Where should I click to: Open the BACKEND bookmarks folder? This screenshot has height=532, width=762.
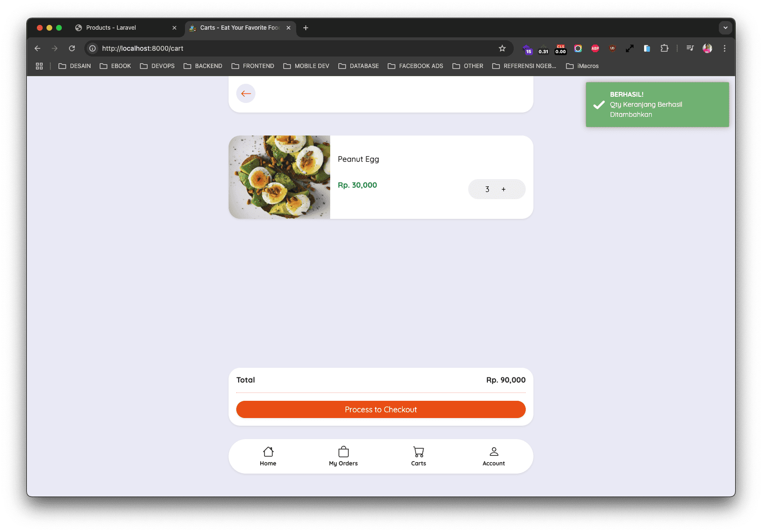pyautogui.click(x=203, y=66)
